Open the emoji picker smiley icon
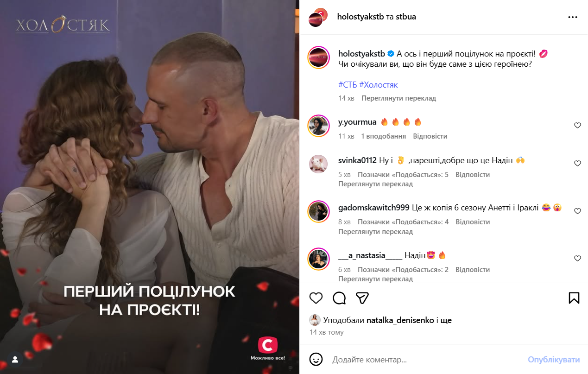Viewport: 588px width, 374px height. pos(316,359)
